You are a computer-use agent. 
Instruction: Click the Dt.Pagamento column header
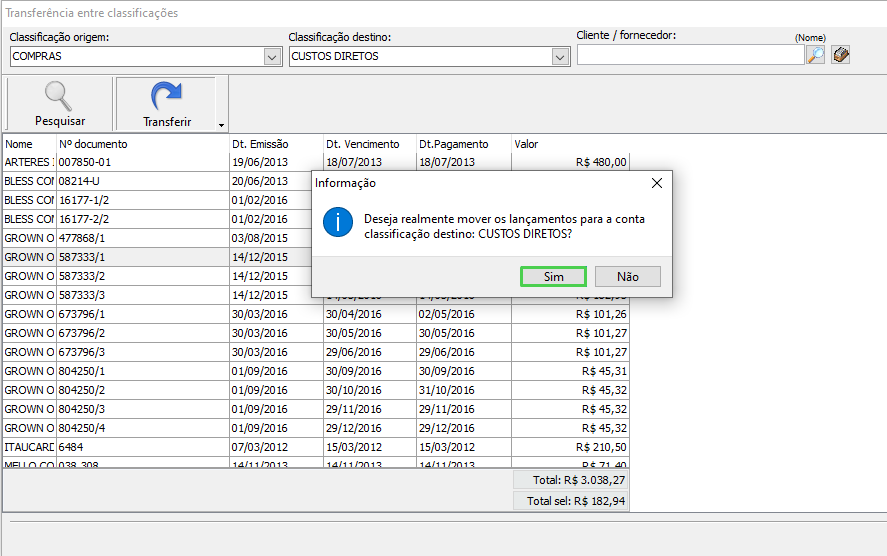[464, 144]
